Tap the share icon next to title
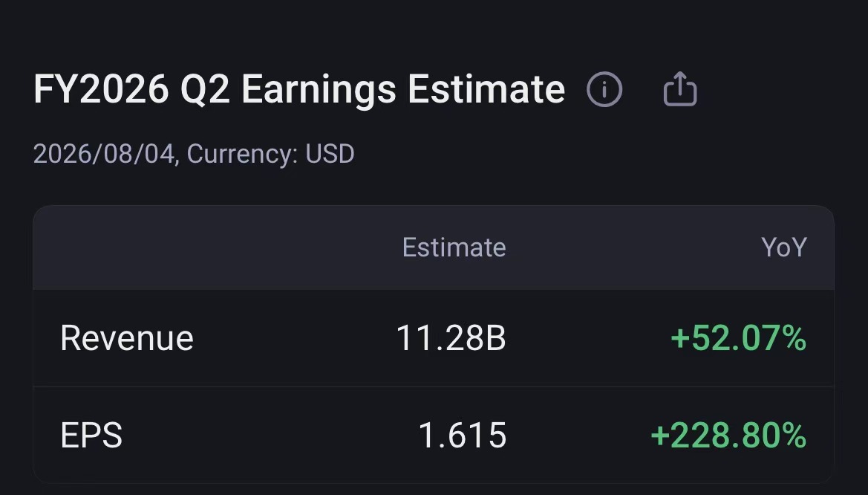This screenshot has width=868, height=495. pos(680,88)
